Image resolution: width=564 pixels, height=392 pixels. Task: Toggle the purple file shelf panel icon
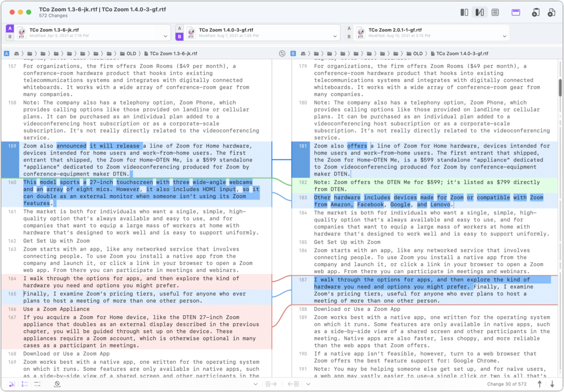click(516, 13)
